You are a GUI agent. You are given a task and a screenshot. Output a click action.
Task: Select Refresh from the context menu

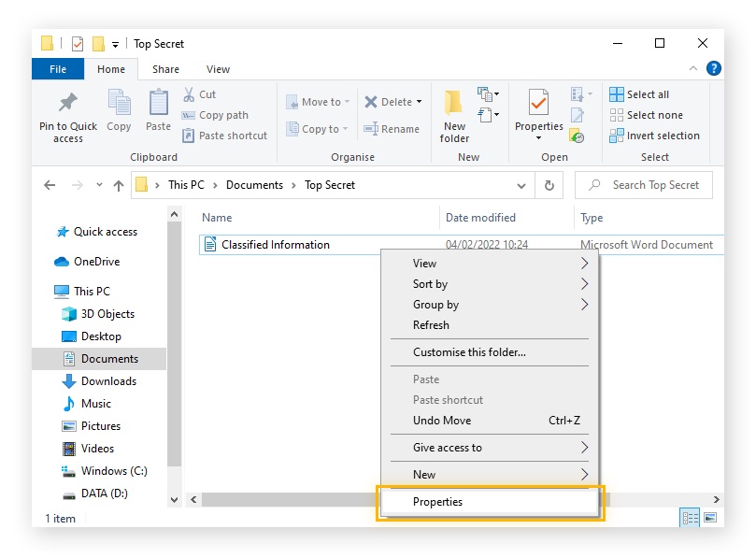click(490, 325)
